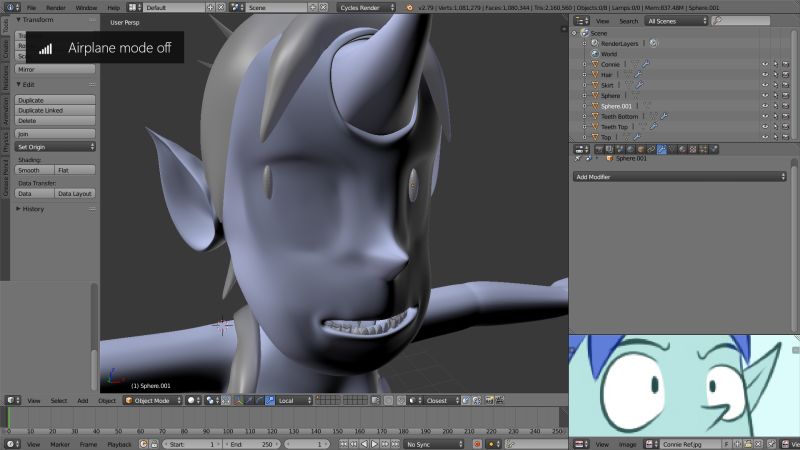Open the File menu
800x450 pixels.
coord(31,8)
